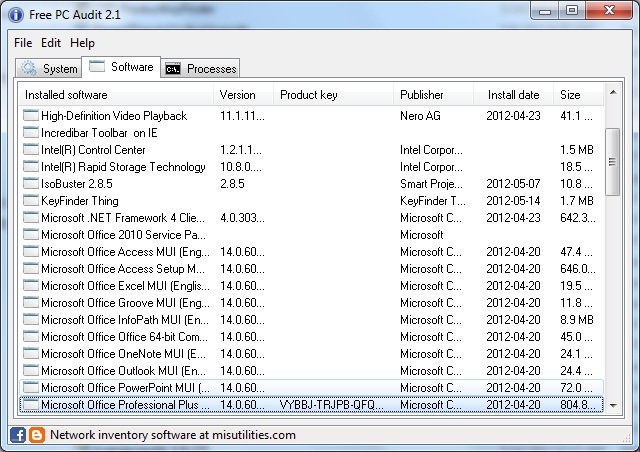640x452 pixels.
Task: Click the icon beside Microsoft Office InfoPath MUI
Action: click(31, 320)
